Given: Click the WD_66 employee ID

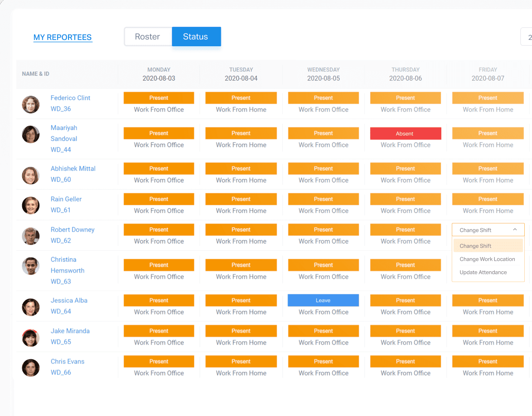Looking at the screenshot, I should pyautogui.click(x=61, y=372).
